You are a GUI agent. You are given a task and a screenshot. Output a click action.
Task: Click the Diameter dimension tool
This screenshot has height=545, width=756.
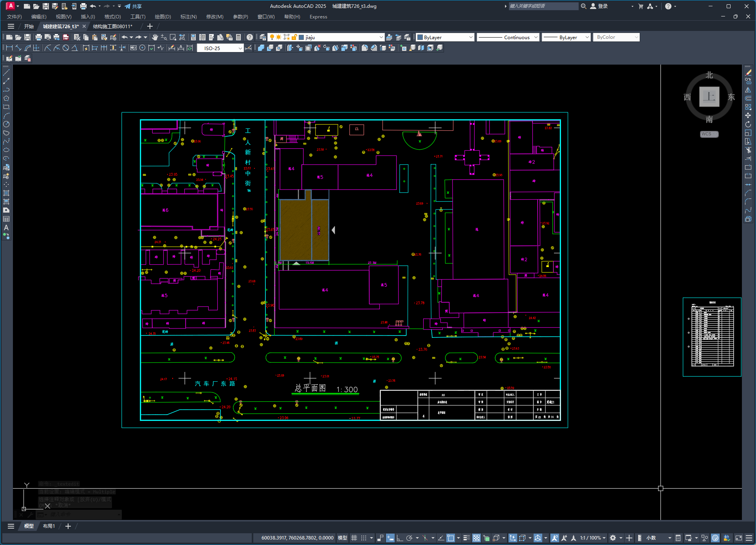pos(66,48)
